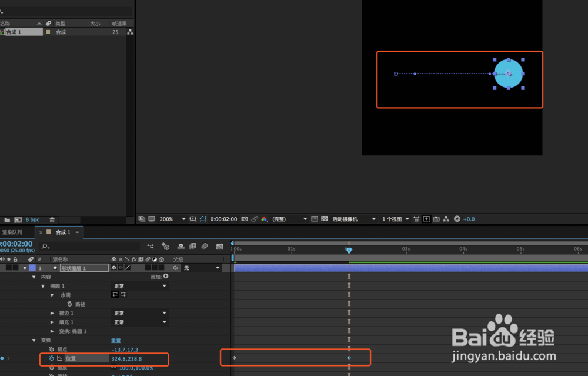Switch to the 渲染队列 tab
The width and height of the screenshot is (588, 376).
tap(13, 232)
